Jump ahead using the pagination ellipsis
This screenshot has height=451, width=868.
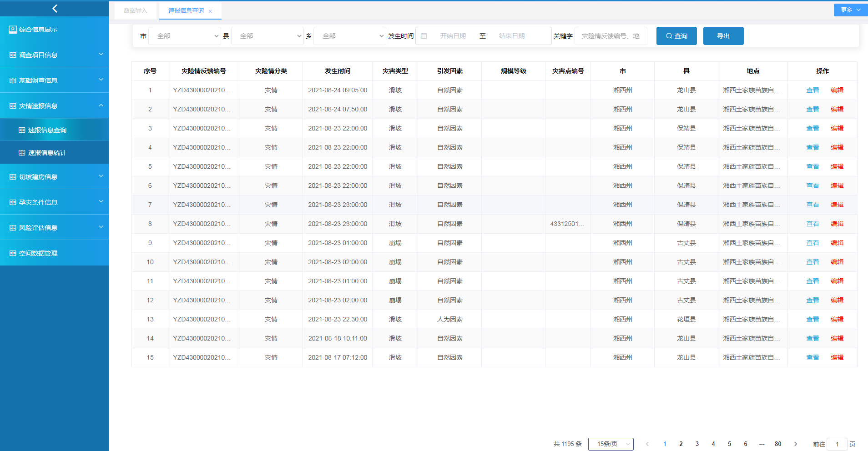(x=762, y=444)
